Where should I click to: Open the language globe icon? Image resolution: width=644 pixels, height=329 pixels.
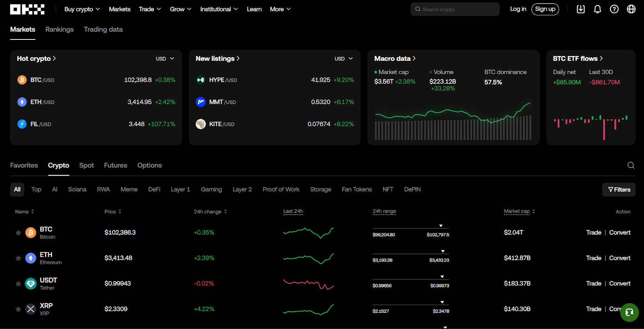[x=631, y=9]
